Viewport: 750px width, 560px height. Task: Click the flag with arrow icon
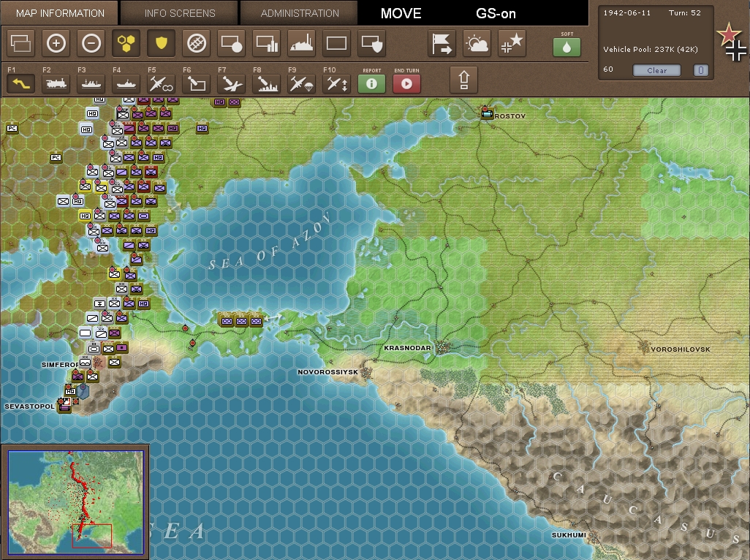442,44
